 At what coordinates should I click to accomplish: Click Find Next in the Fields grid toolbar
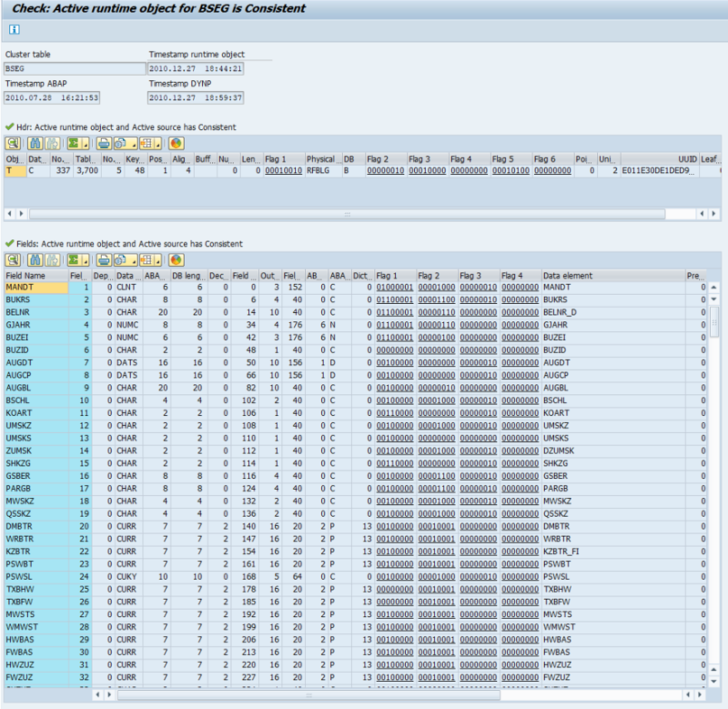(52, 261)
